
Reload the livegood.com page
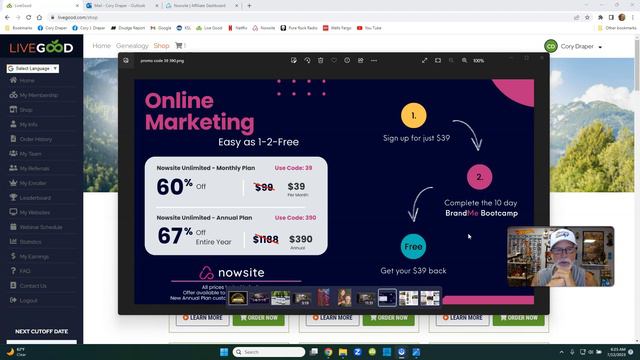pos(29,18)
